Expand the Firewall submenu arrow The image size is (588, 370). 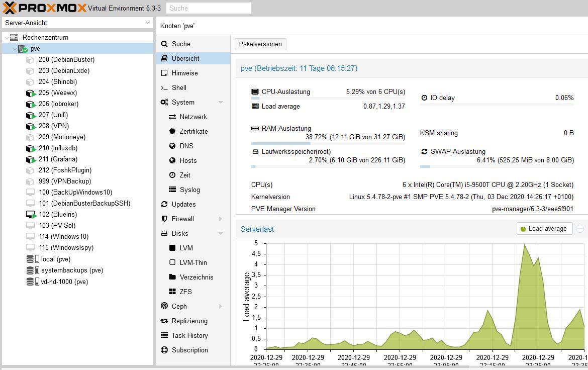pyautogui.click(x=221, y=219)
